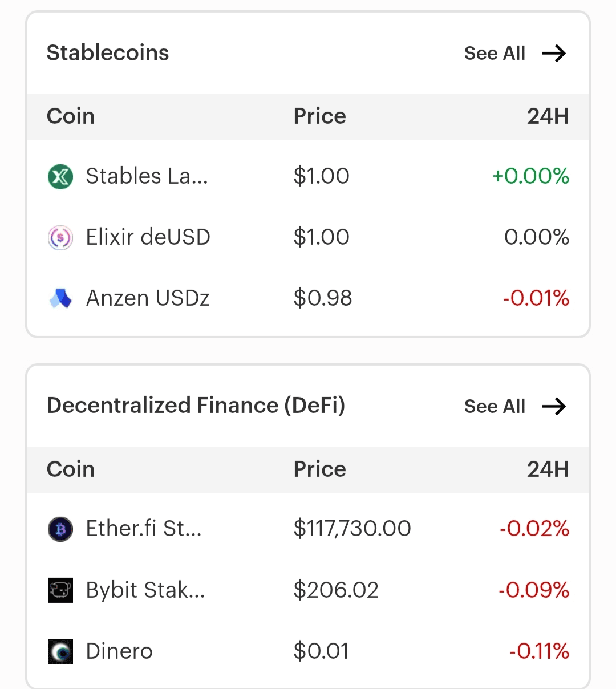
Task: Click the Stablecoins section title
Action: pos(108,53)
